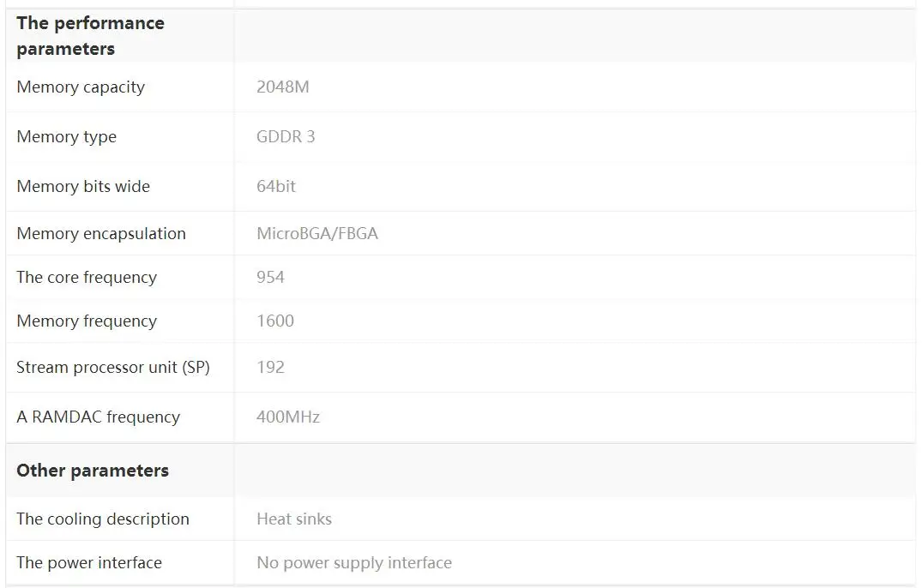
Task: Click No power supply interface text
Action: 354,563
